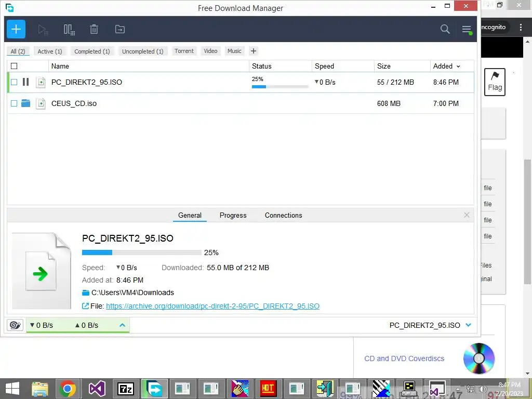Click the add new download plus button
532x399 pixels.
[16, 29]
